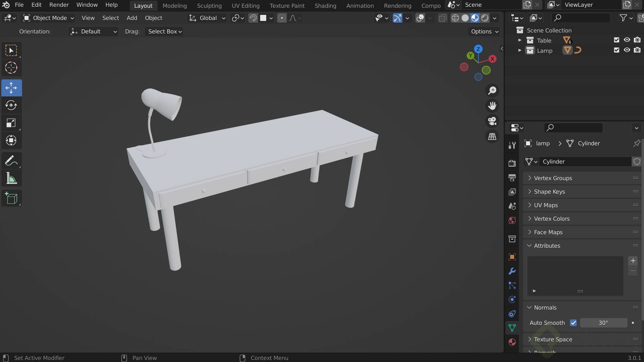Image resolution: width=644 pixels, height=362 pixels.
Task: Select the Measure tool
Action: [x=11, y=178]
